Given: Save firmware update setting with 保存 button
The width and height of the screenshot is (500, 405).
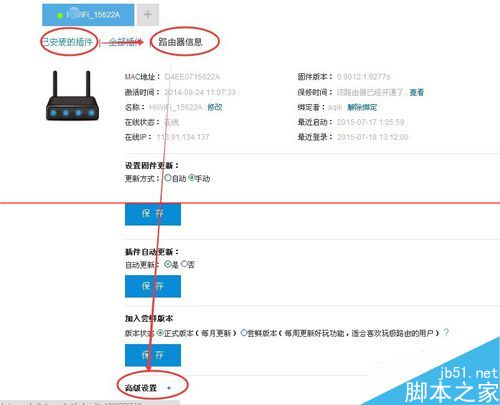Looking at the screenshot, I should (153, 214).
